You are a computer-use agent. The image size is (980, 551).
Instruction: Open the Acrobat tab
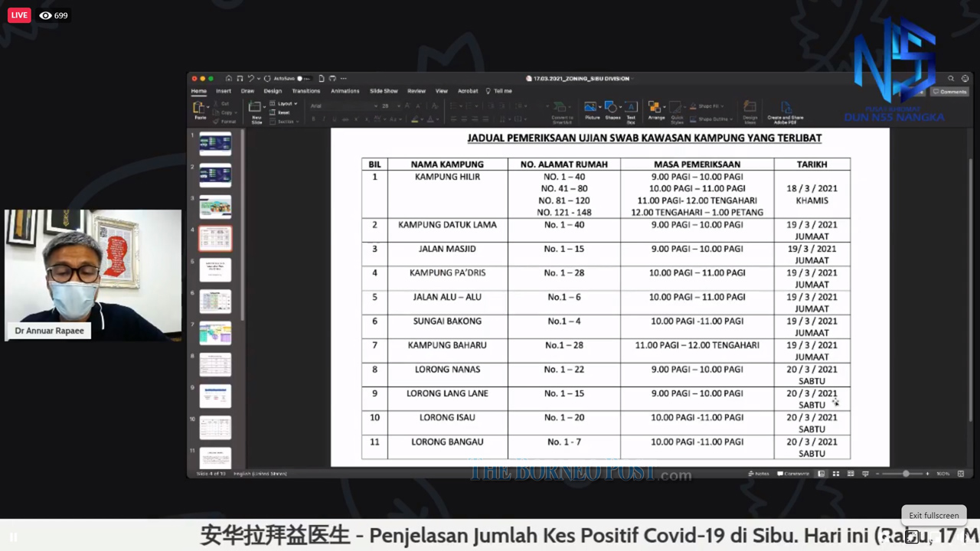(468, 91)
